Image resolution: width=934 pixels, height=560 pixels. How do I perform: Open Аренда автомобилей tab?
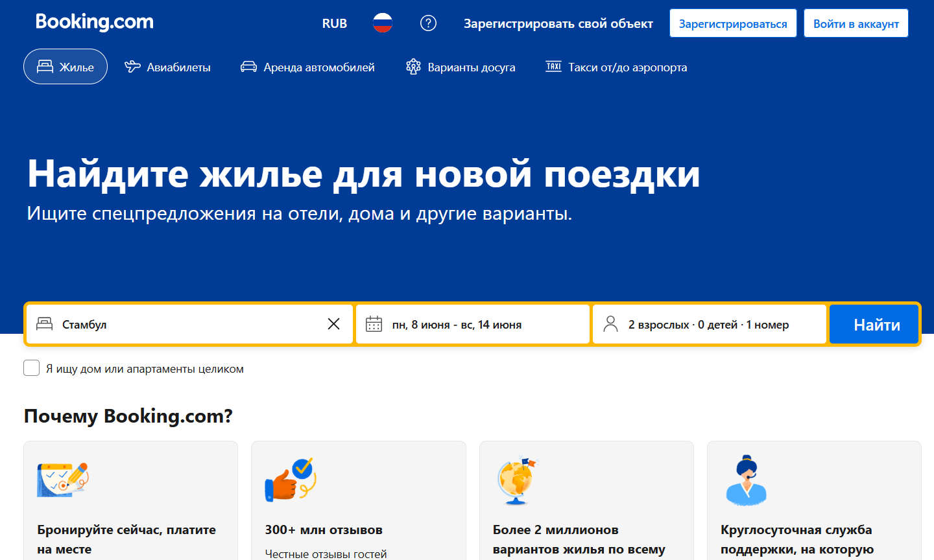pos(308,67)
